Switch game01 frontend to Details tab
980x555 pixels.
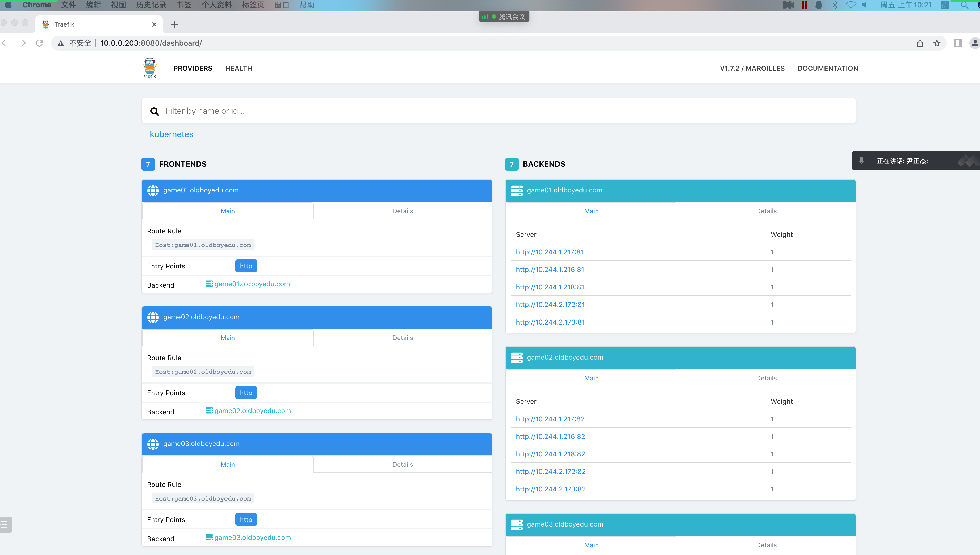(403, 211)
